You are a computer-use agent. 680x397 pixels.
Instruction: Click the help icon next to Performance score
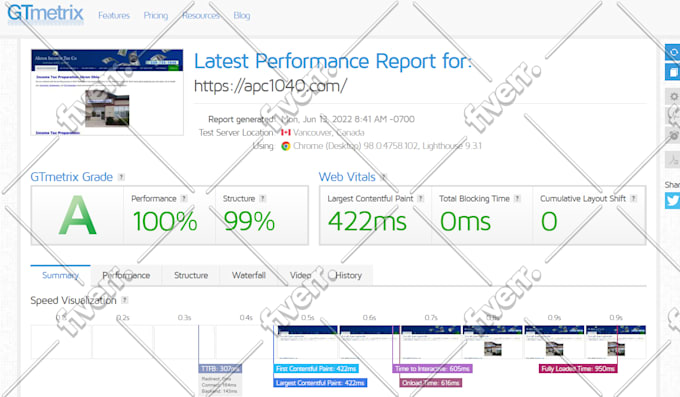(184, 198)
